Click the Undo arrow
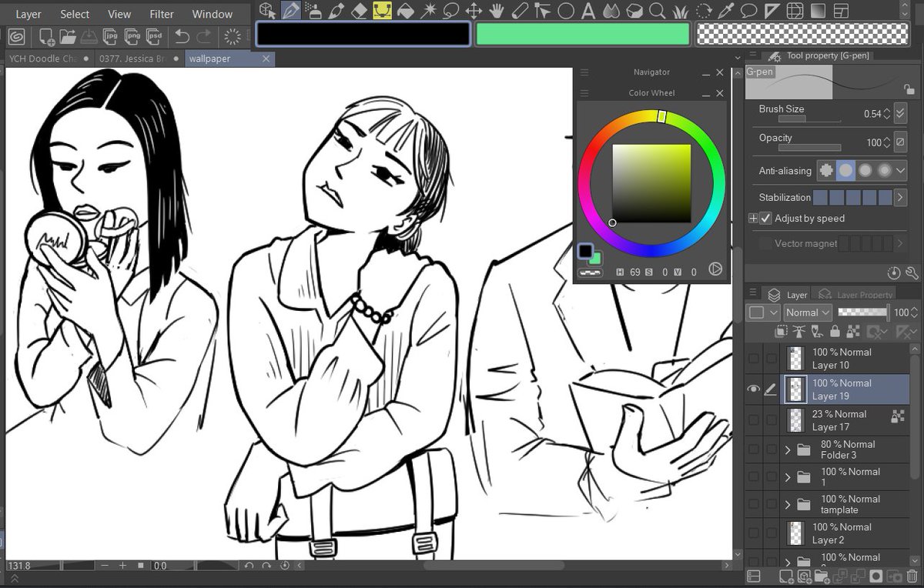The width and height of the screenshot is (924, 588). 182,36
